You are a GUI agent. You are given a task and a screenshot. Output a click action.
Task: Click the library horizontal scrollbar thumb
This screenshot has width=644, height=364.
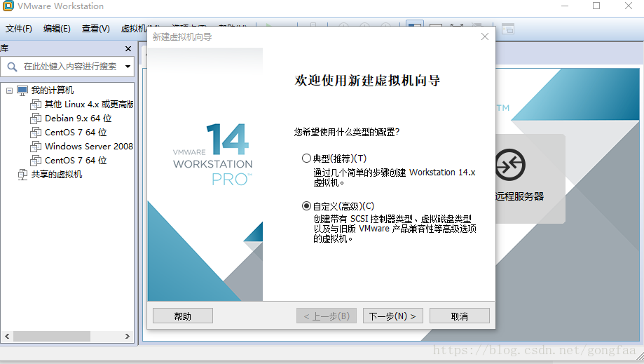click(x=52, y=336)
